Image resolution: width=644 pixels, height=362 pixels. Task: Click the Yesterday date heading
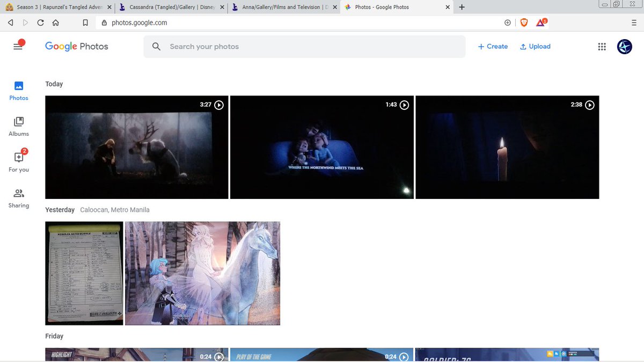(x=60, y=210)
